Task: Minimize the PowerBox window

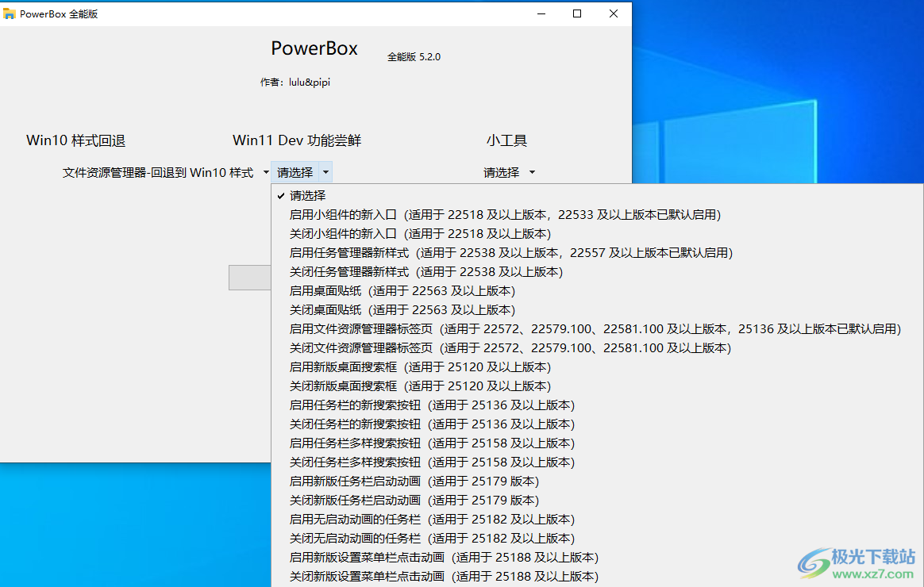Action: [x=541, y=13]
